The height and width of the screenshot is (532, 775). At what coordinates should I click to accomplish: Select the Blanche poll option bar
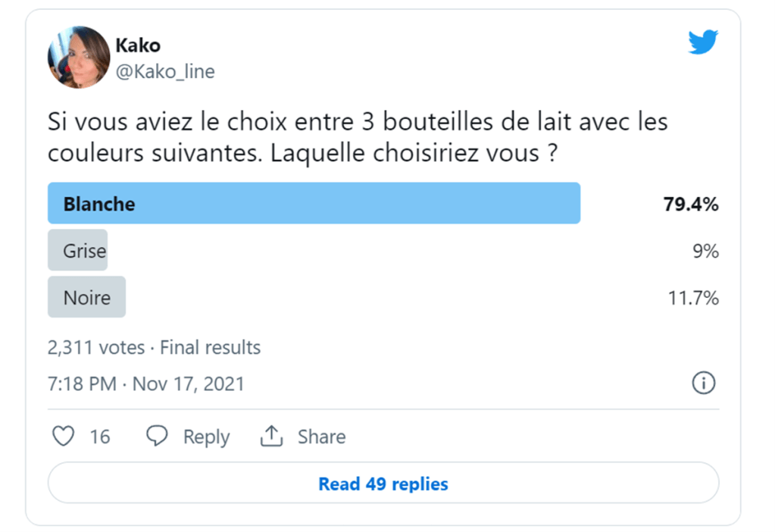(314, 204)
